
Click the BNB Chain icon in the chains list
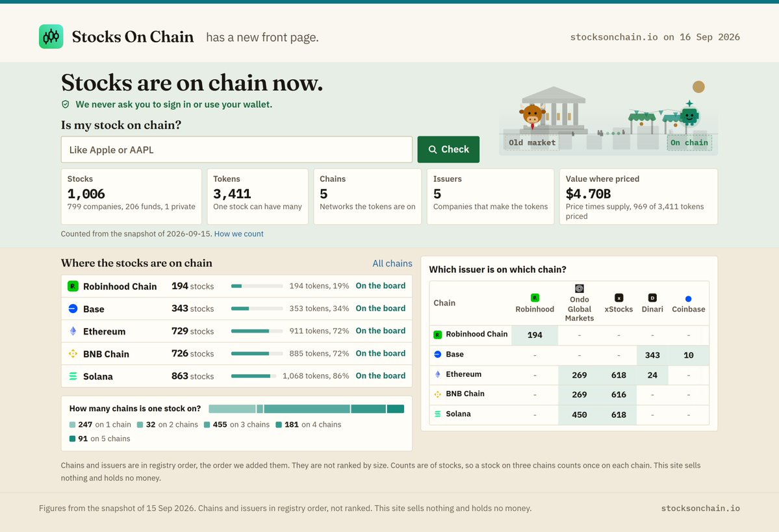point(73,353)
